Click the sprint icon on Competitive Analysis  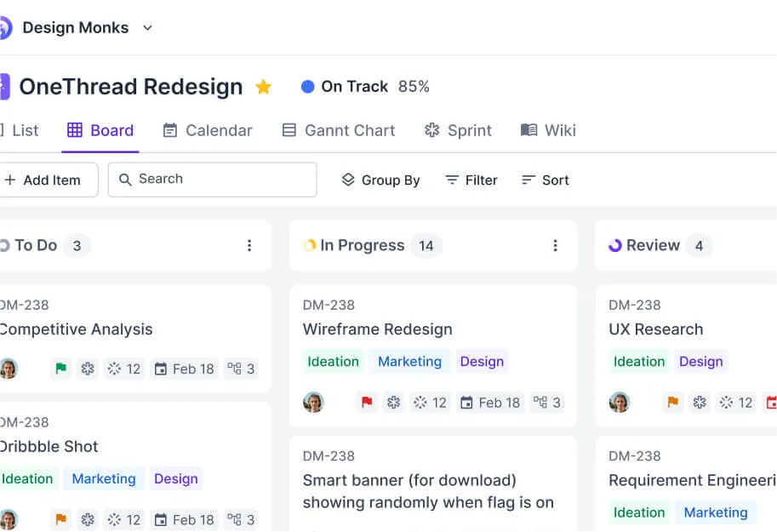pos(88,369)
